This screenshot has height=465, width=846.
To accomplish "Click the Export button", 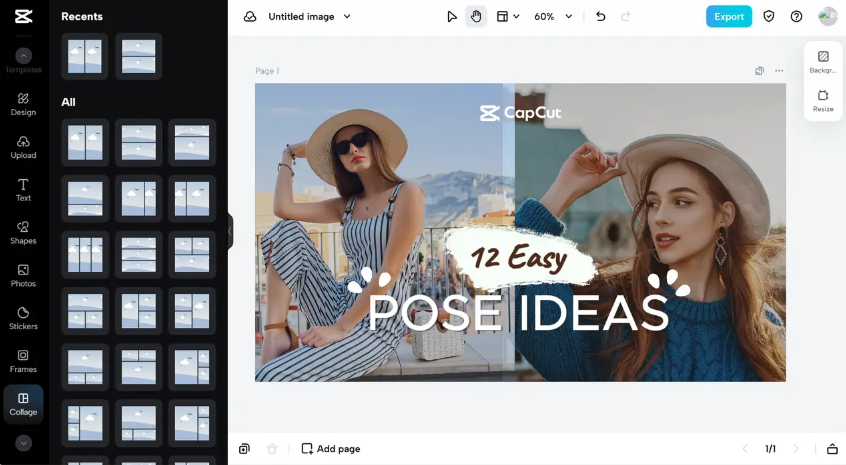I will pyautogui.click(x=729, y=17).
